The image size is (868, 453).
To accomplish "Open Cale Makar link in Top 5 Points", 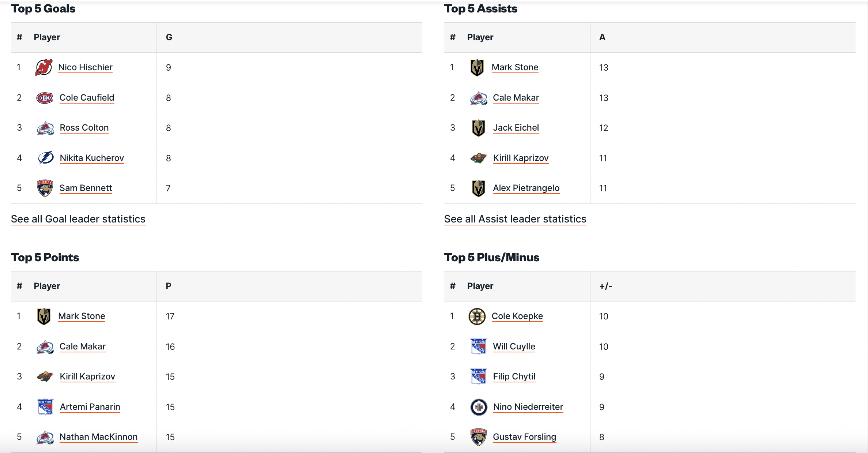I will click(x=83, y=347).
